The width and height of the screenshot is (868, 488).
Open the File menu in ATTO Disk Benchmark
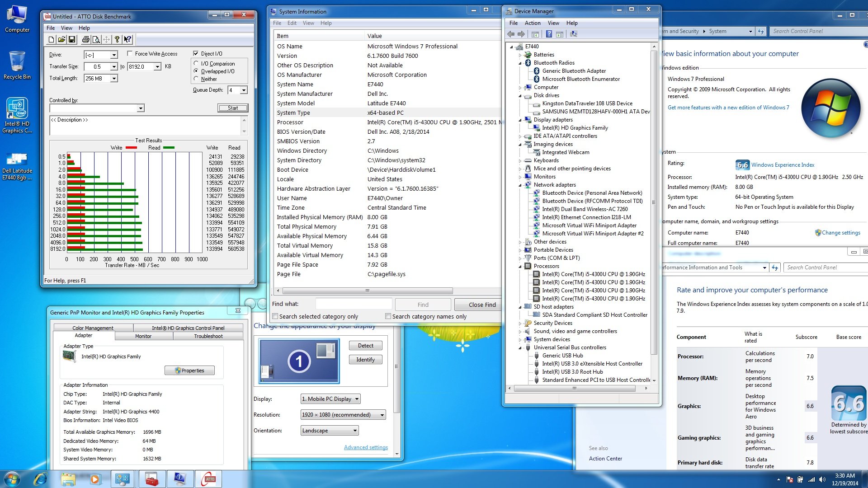click(51, 28)
